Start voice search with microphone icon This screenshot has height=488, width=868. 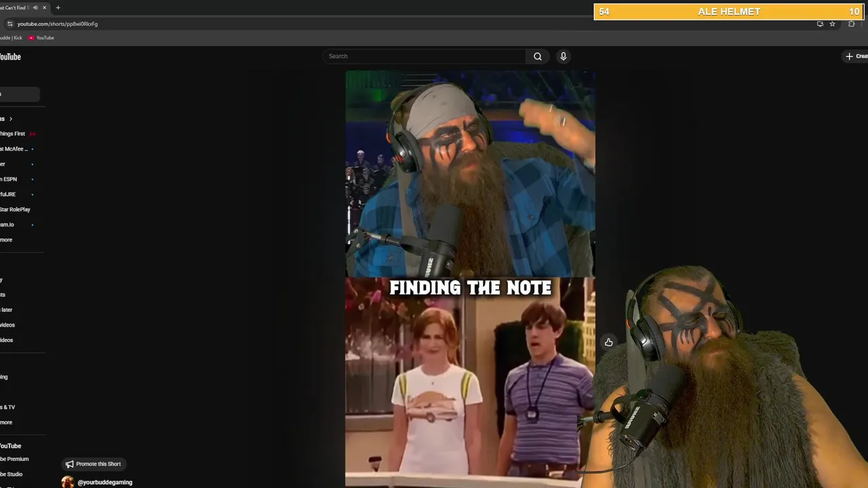click(x=563, y=56)
